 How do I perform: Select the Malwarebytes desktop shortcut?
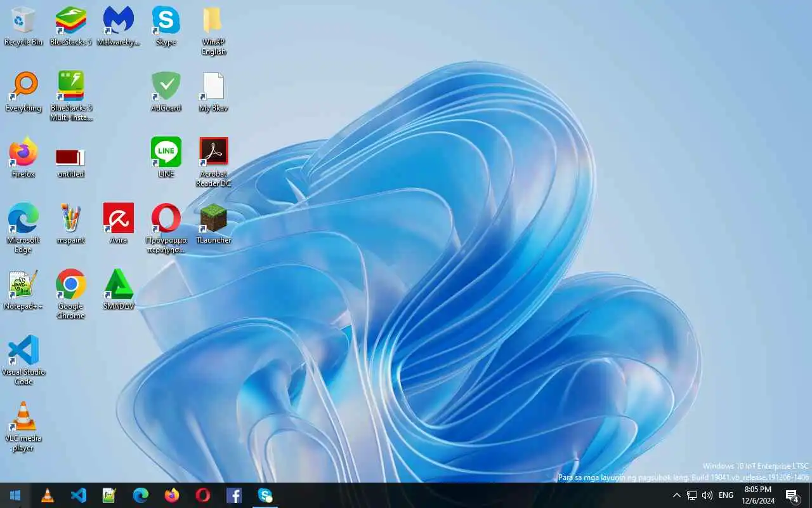118,26
